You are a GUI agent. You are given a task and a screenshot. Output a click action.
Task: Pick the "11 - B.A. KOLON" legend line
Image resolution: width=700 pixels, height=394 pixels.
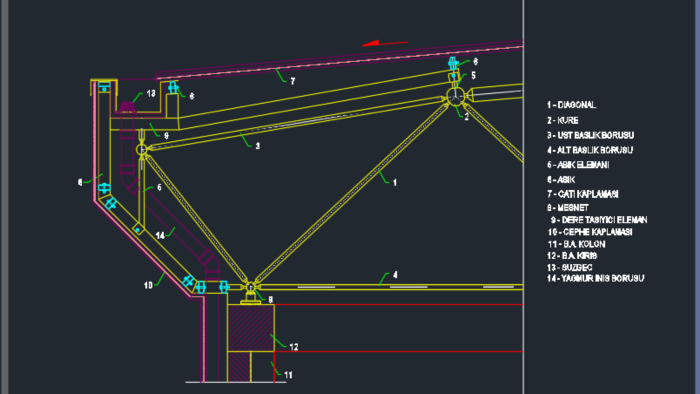pyautogui.click(x=576, y=244)
